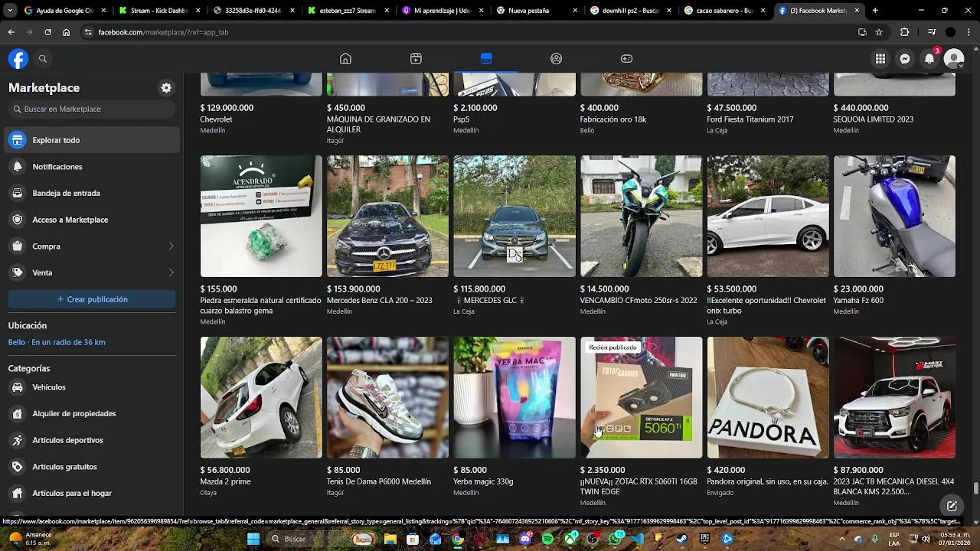Open Marketplace settings gear
The height and width of the screenshot is (551, 980).
click(166, 88)
